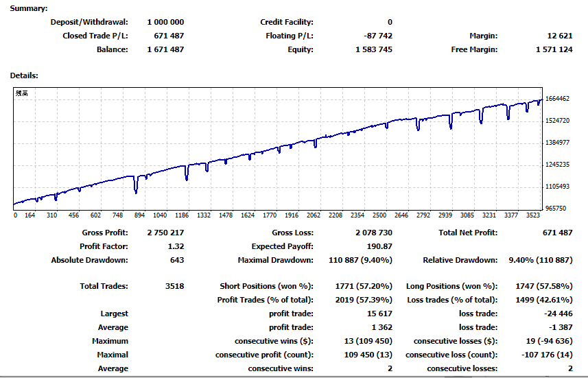Click the 1770 x-axis trade marker
Viewport: 588px width, 378px height.
click(x=270, y=215)
